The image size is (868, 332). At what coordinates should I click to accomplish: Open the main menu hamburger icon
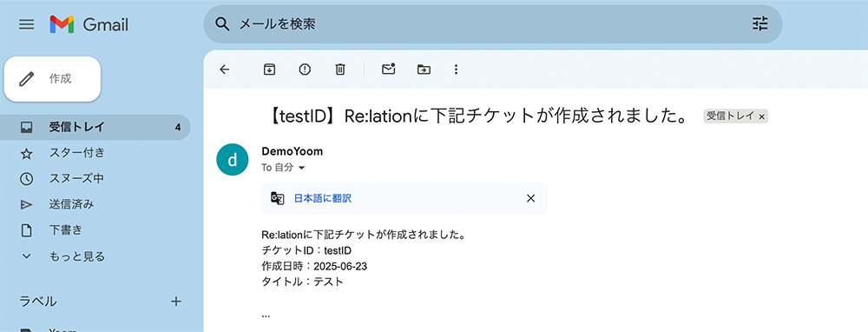(27, 24)
